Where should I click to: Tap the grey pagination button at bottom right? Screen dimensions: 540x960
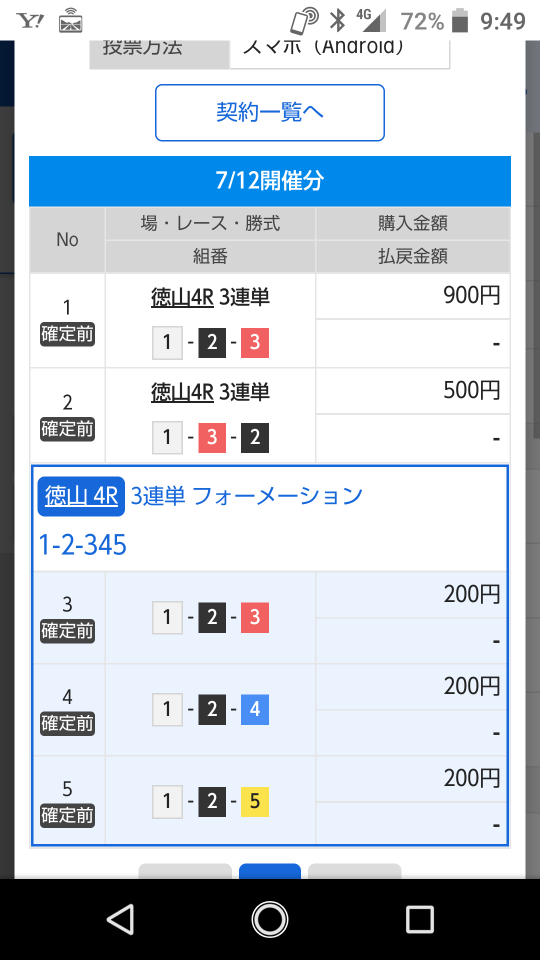354,871
